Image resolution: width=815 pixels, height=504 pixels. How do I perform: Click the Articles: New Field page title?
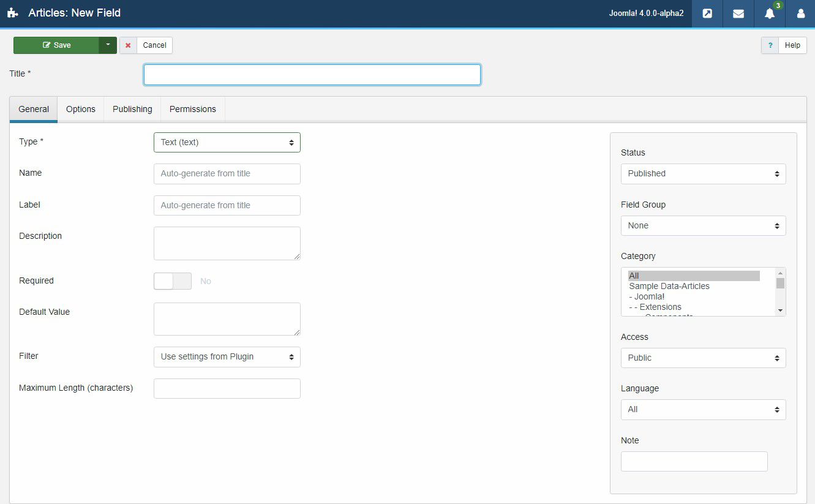click(75, 13)
